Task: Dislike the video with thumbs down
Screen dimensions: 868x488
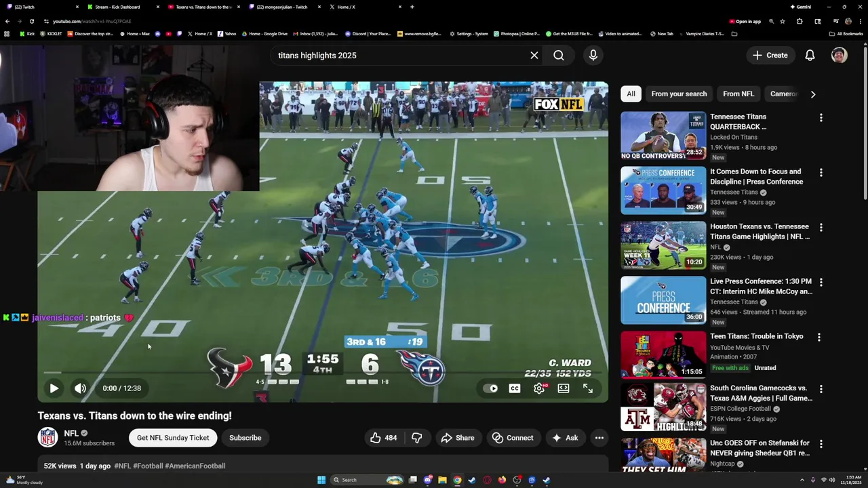Action: point(417,438)
